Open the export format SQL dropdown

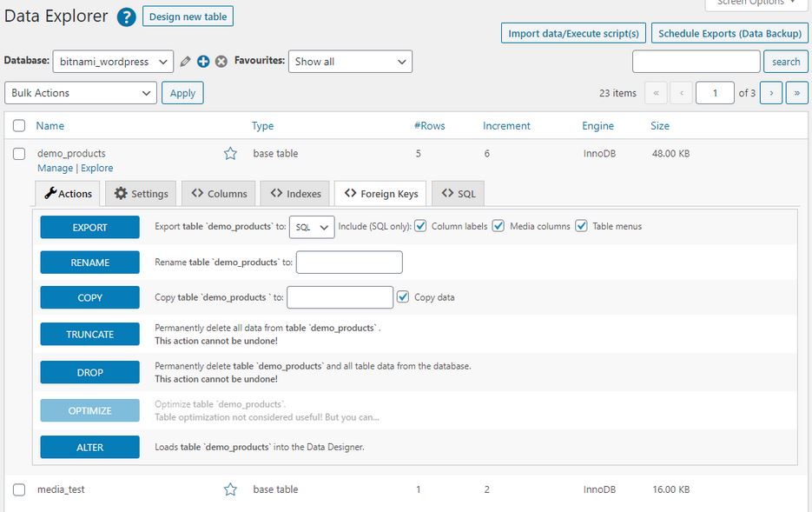312,227
